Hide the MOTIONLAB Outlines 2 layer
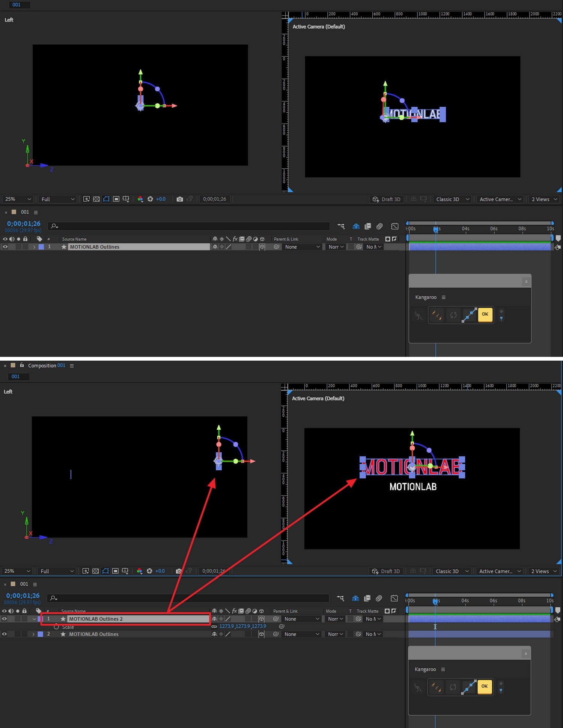 (5, 619)
